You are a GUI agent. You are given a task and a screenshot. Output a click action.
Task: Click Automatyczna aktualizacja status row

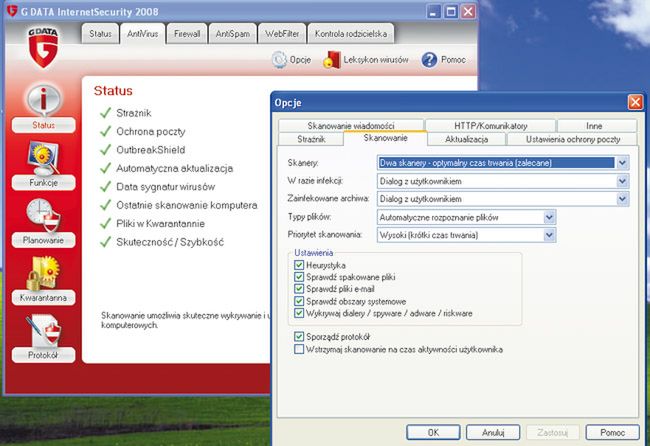(167, 168)
